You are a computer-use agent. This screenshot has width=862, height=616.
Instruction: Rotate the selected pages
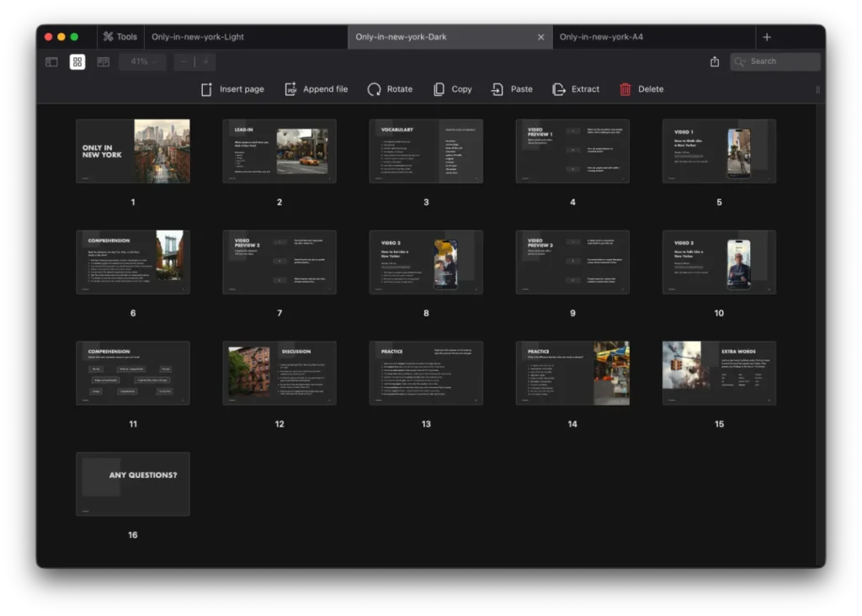pos(375,89)
